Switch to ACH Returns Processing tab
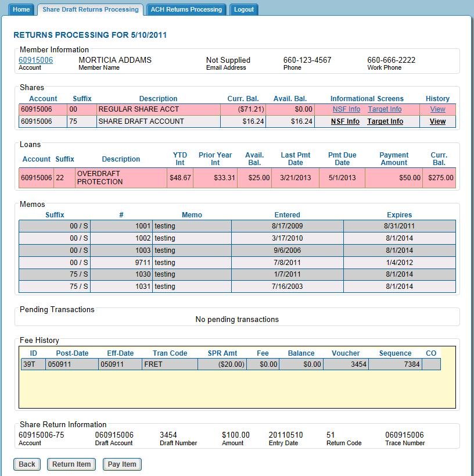 click(x=186, y=9)
